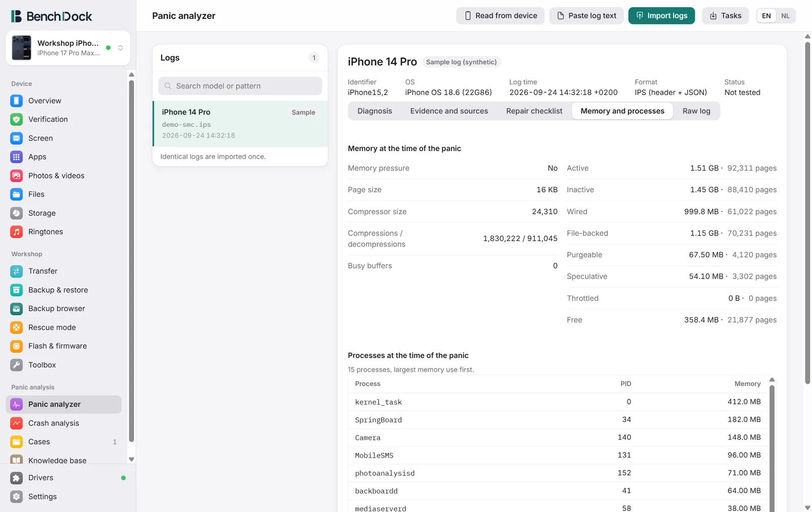Open the Crash analysis chart icon
812x512 pixels.
pos(16,423)
